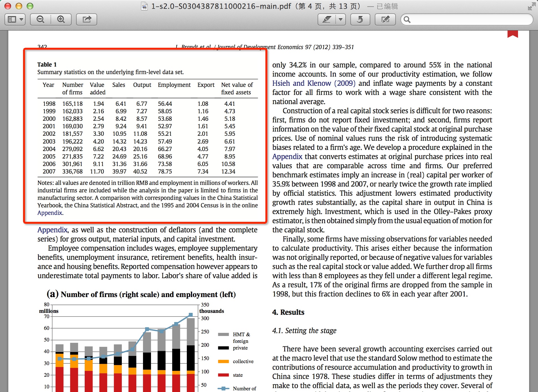Screen dimensions: 538x392
Task: Enter full screen with the corner arrows icon
Action: tap(532, 6)
